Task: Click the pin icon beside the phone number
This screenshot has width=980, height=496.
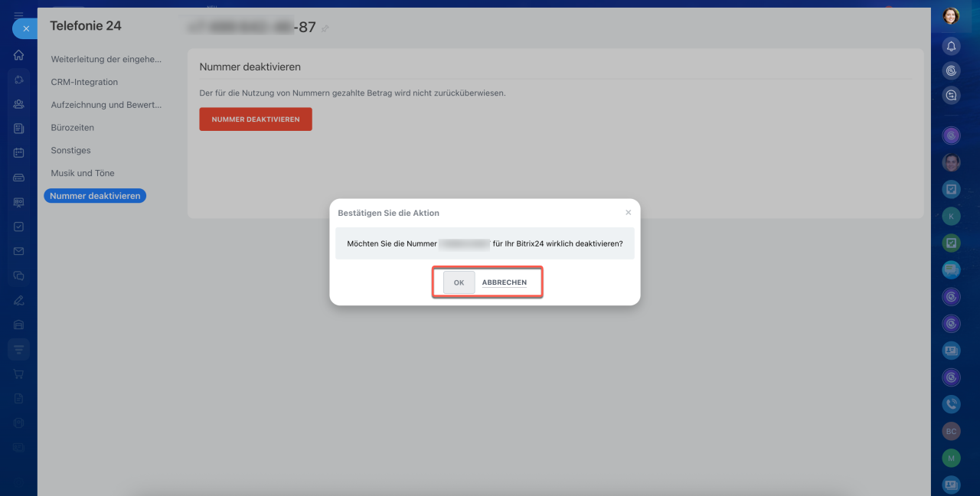Action: click(x=325, y=28)
